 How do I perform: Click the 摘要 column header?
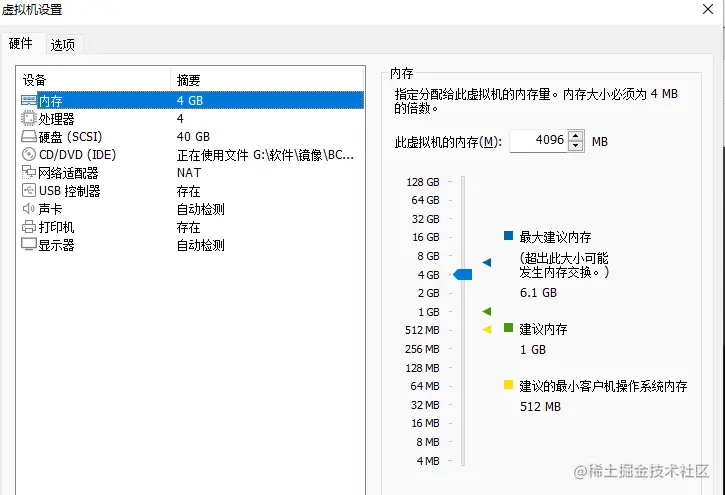click(267, 80)
